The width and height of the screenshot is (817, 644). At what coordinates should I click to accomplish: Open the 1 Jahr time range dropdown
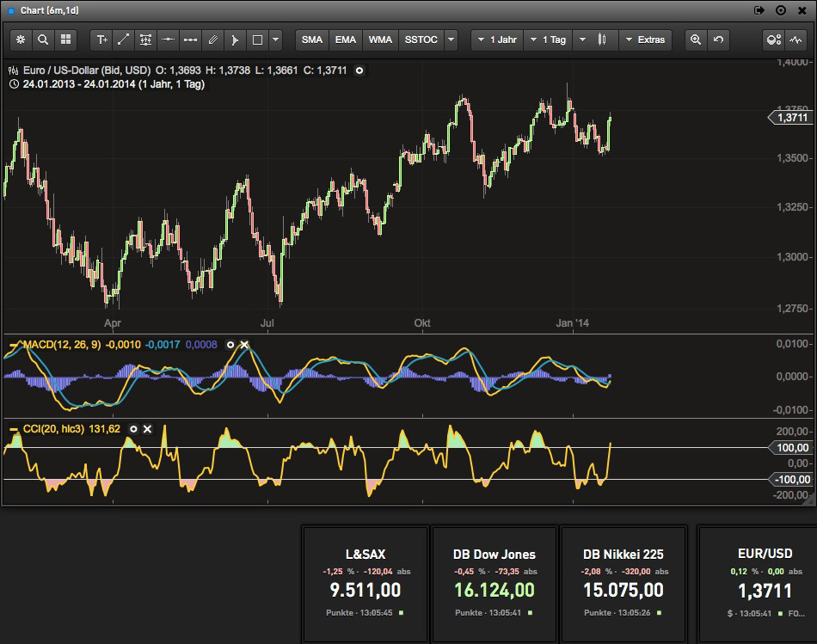coord(497,40)
